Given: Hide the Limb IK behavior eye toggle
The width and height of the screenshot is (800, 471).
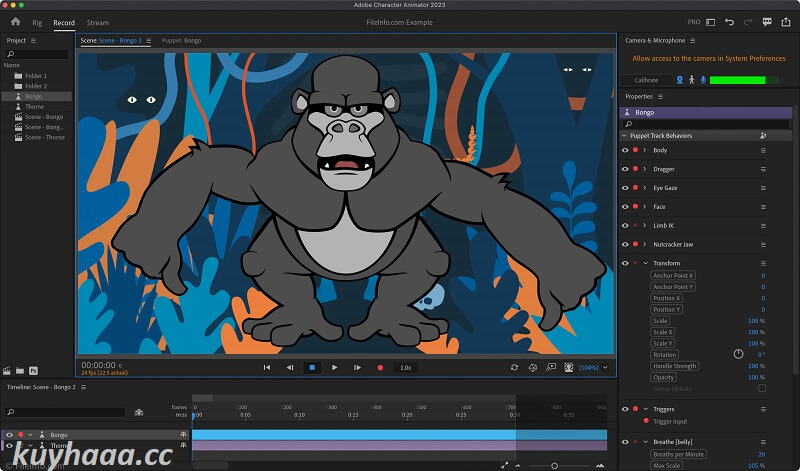Looking at the screenshot, I should 625,226.
